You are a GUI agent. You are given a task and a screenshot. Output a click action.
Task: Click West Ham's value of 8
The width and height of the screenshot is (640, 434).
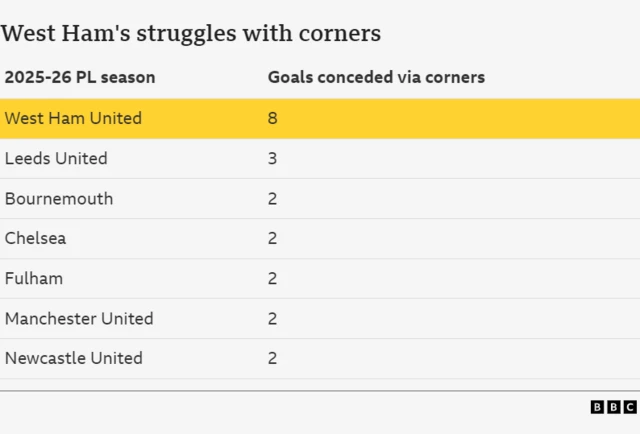[x=272, y=118]
